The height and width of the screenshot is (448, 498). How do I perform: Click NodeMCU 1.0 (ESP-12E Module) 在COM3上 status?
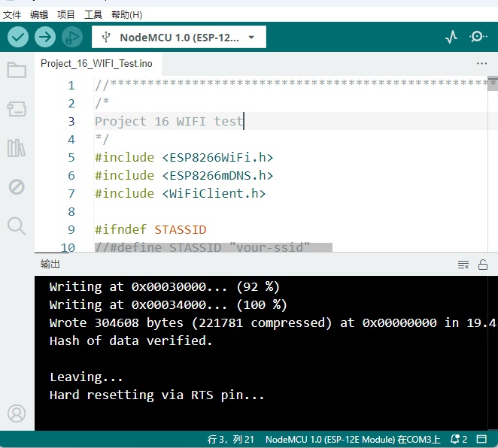(353, 440)
